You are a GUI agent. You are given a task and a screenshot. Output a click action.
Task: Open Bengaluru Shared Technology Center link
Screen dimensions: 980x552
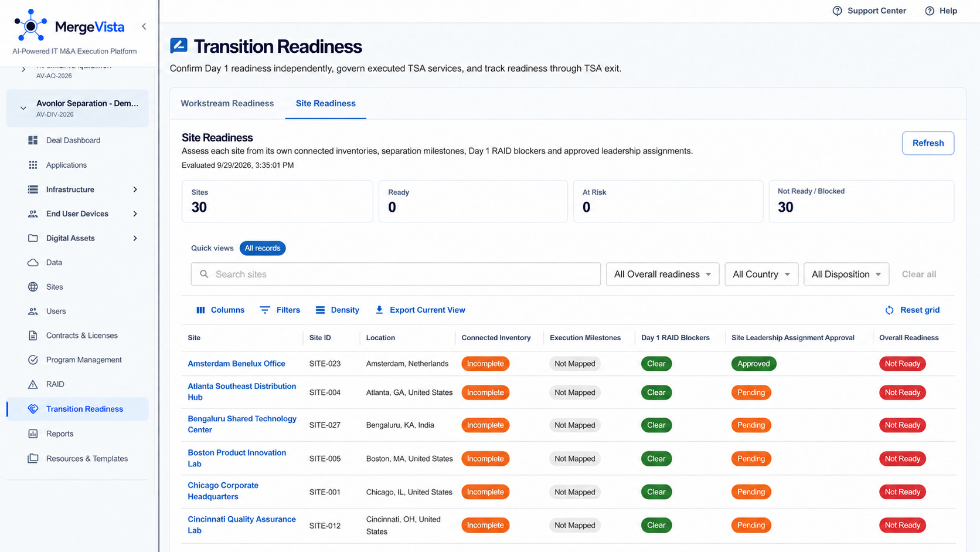tap(242, 424)
